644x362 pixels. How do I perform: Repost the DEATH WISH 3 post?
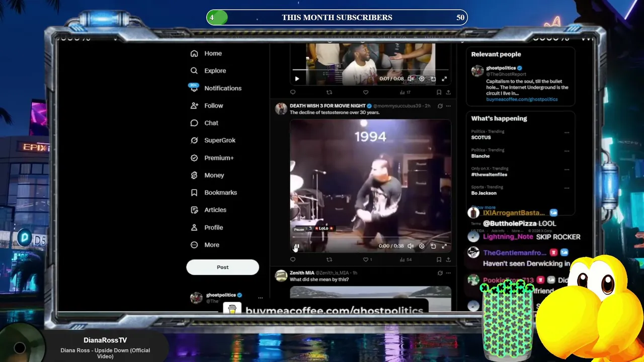click(x=329, y=259)
